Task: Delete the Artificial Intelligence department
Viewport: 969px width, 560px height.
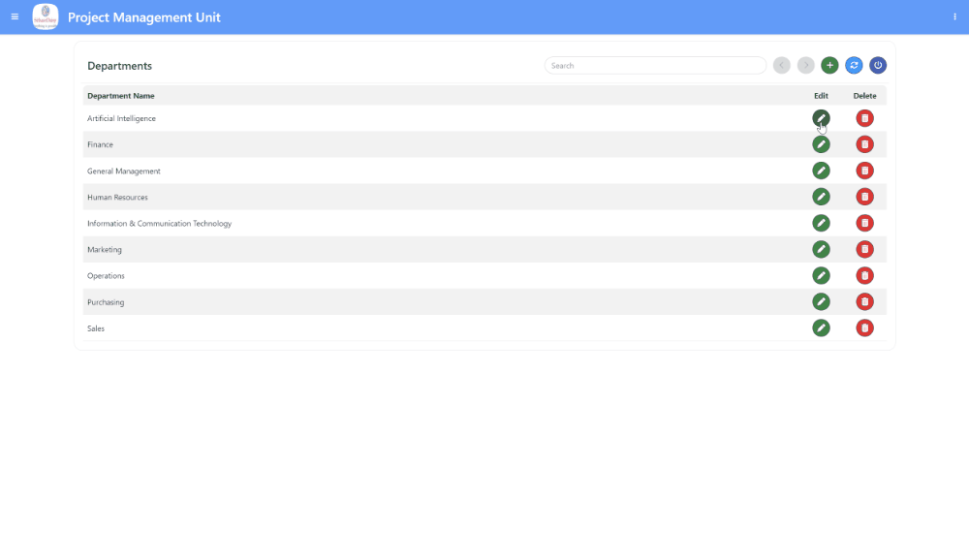Action: click(x=864, y=118)
